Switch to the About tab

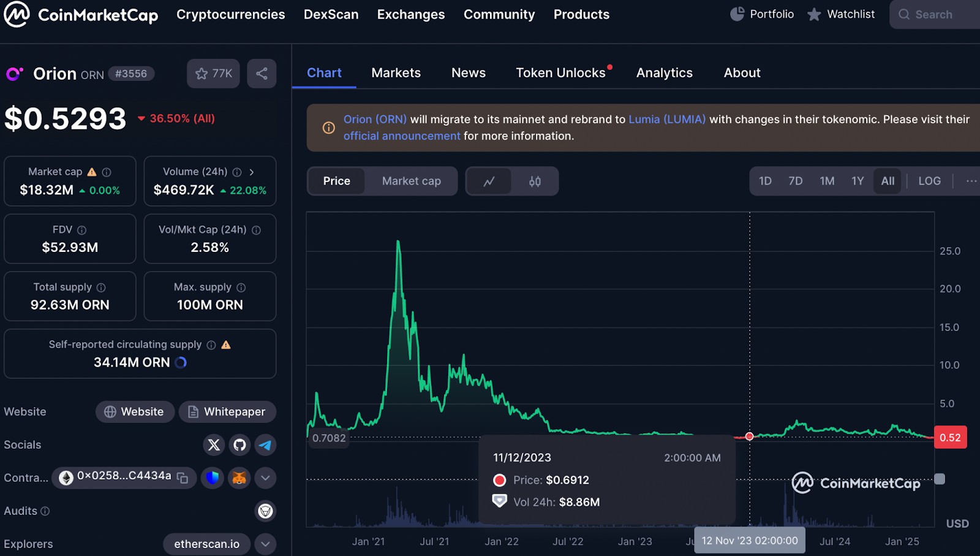point(742,73)
